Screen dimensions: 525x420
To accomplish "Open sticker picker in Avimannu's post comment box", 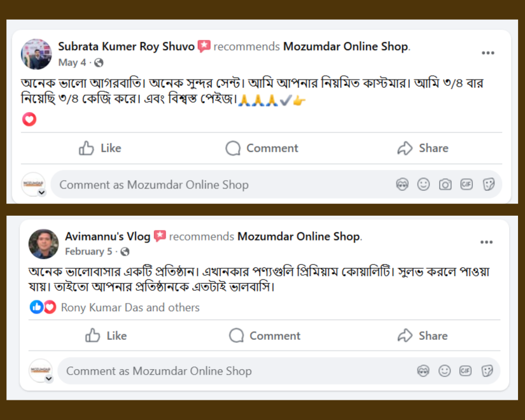I will point(487,371).
